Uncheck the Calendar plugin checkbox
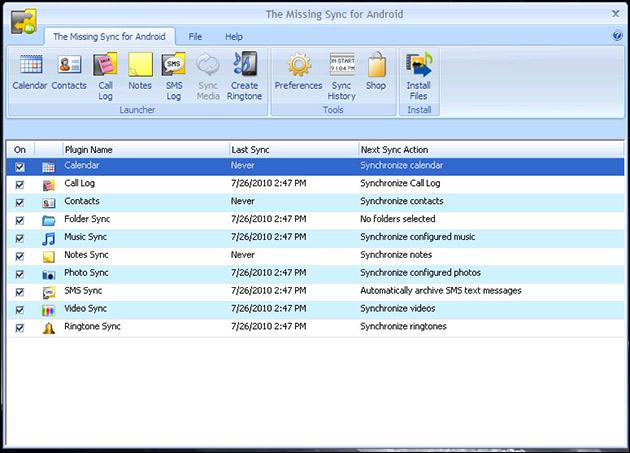This screenshot has width=630, height=453. [20, 166]
